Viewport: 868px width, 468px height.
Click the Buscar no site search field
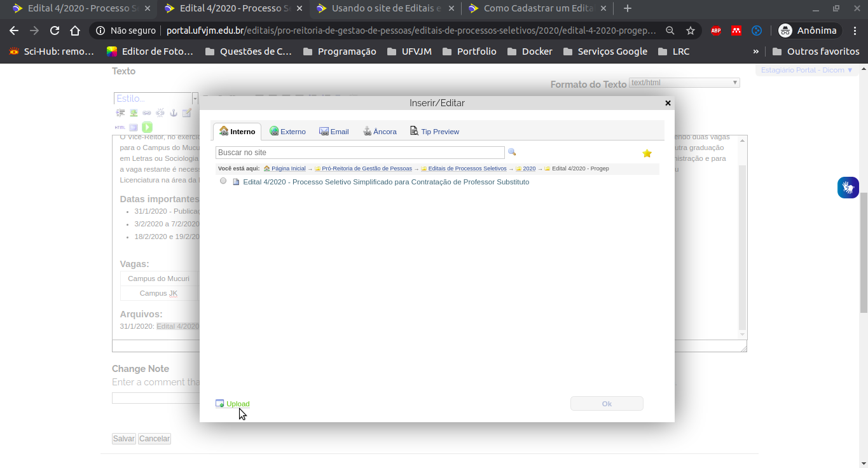tap(359, 153)
